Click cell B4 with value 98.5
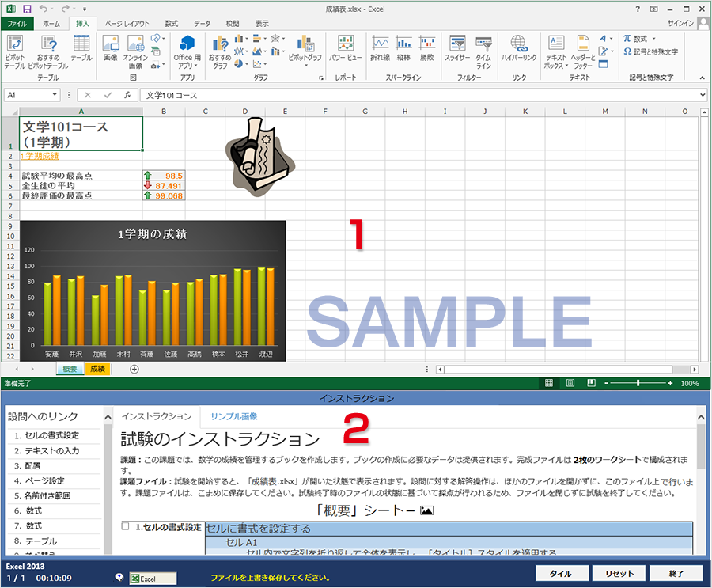This screenshot has width=712, height=588. [164, 176]
